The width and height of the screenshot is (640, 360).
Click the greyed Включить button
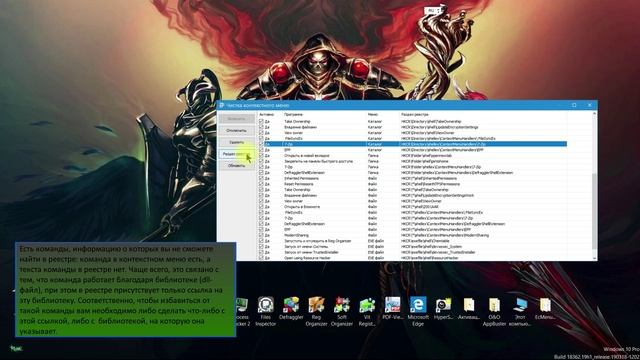pos(237,118)
